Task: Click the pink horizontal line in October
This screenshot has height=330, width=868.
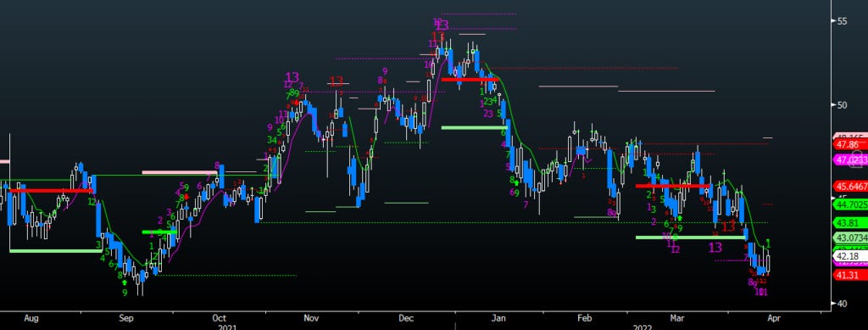Action: point(180,172)
